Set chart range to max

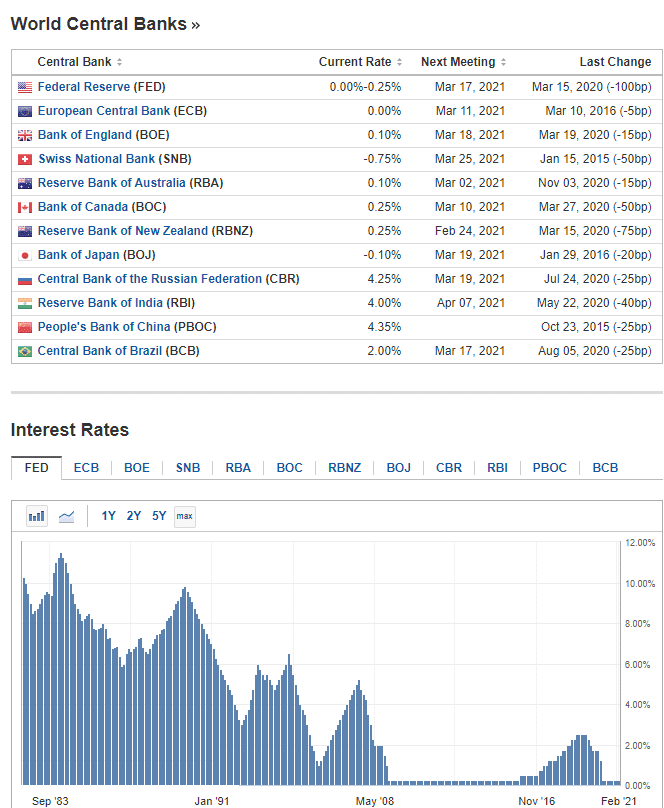pyautogui.click(x=184, y=516)
